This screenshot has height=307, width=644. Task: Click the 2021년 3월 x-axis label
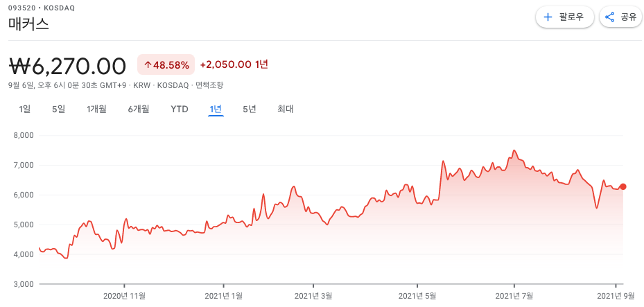click(313, 295)
